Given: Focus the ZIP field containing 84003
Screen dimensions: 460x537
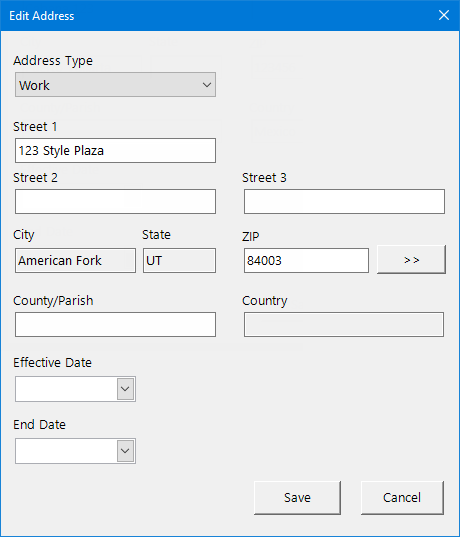Looking at the screenshot, I should coord(306,261).
